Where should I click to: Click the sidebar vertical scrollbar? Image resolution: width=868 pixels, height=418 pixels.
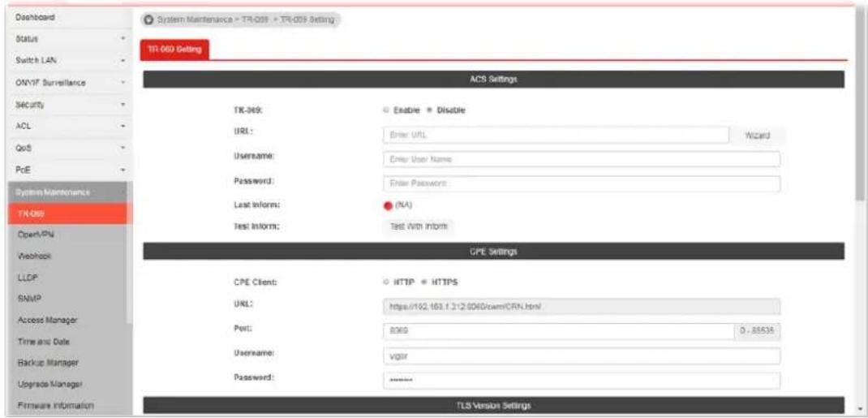click(x=130, y=252)
